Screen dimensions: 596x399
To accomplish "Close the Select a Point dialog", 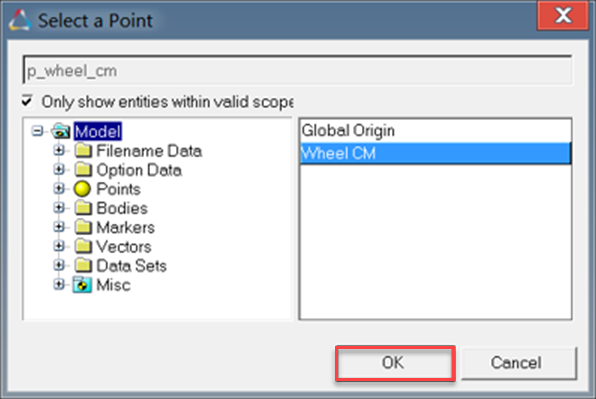I will tap(563, 16).
